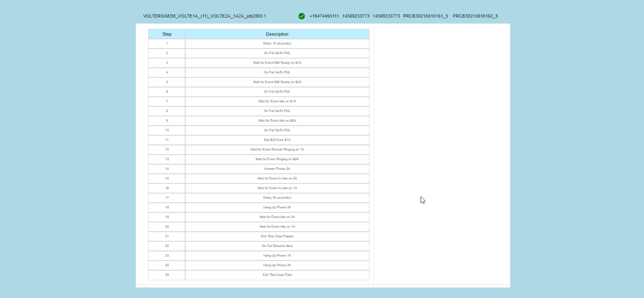
Task: Select the 'Hang Up Phone 1A' step
Action: (277, 256)
